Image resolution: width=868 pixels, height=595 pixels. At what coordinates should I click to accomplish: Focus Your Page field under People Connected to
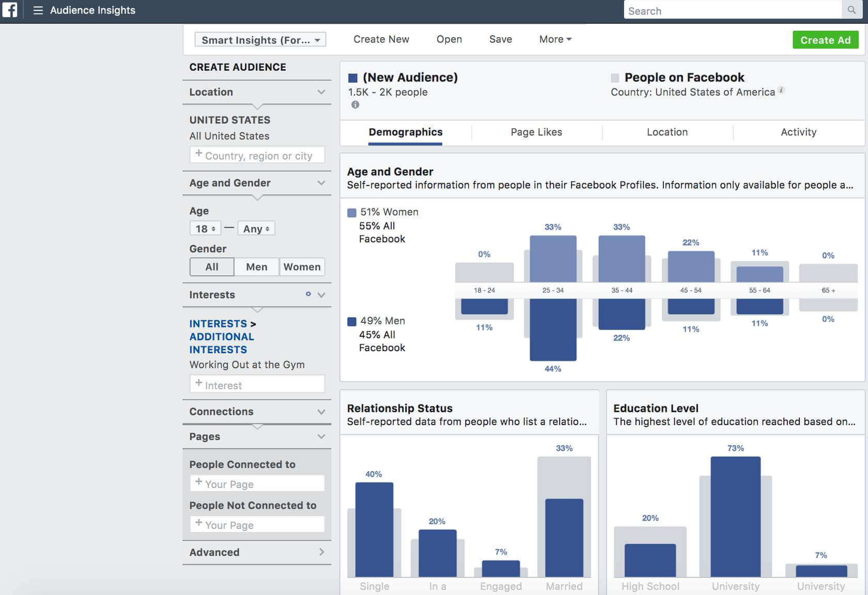pos(257,483)
